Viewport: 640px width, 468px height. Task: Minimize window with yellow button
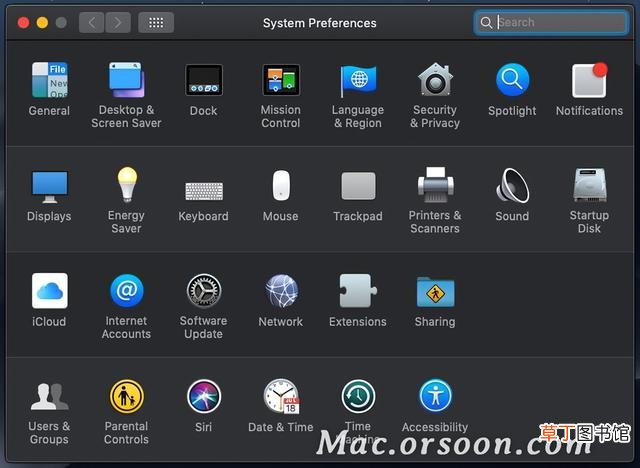coord(42,22)
